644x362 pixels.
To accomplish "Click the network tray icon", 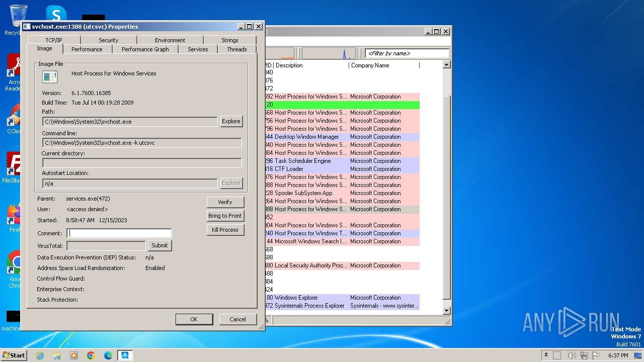I will pyautogui.click(x=585, y=355).
